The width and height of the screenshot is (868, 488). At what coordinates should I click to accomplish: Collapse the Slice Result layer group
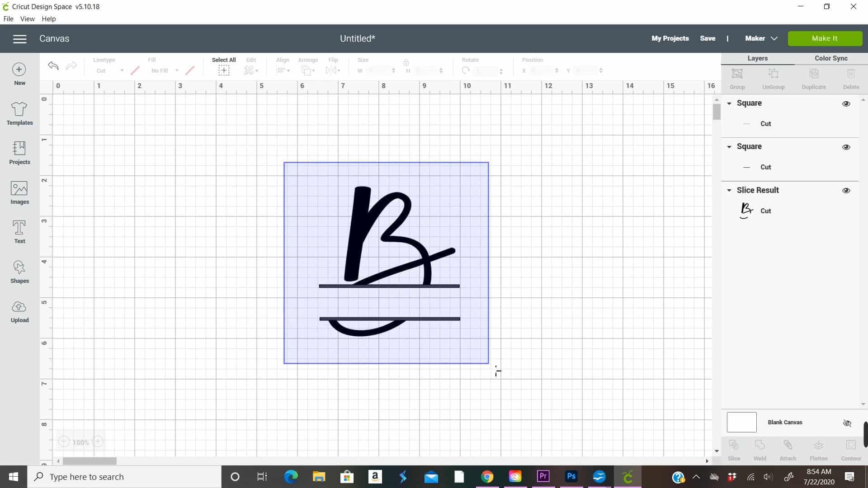pos(729,190)
